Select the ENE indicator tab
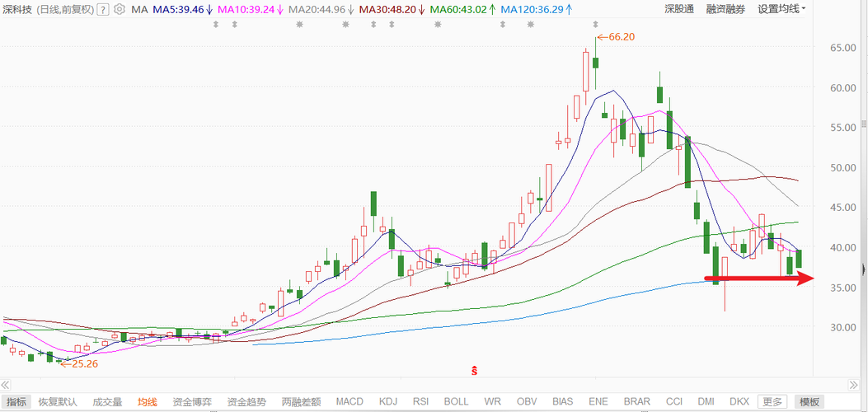The height and width of the screenshot is (412, 868). pyautogui.click(x=598, y=402)
